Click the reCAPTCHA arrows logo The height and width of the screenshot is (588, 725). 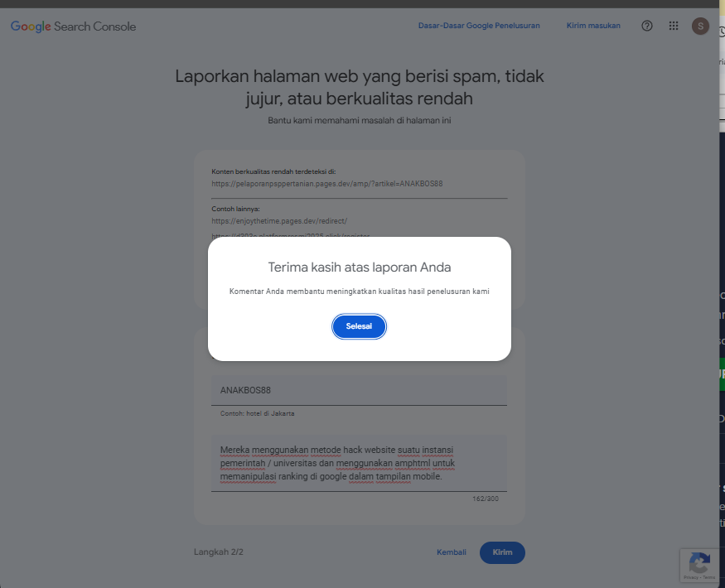699,562
